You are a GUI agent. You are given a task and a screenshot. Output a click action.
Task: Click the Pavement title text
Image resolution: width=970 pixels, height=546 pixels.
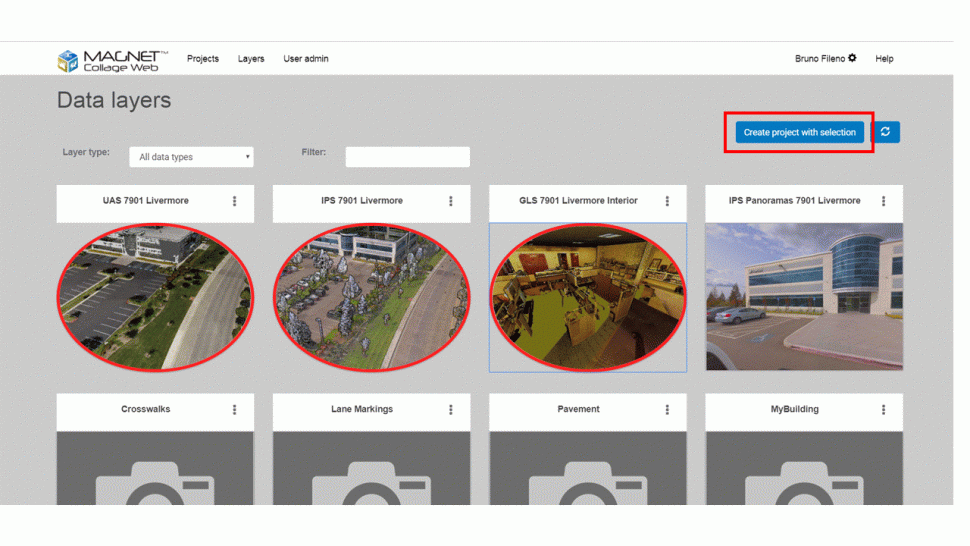(578, 409)
